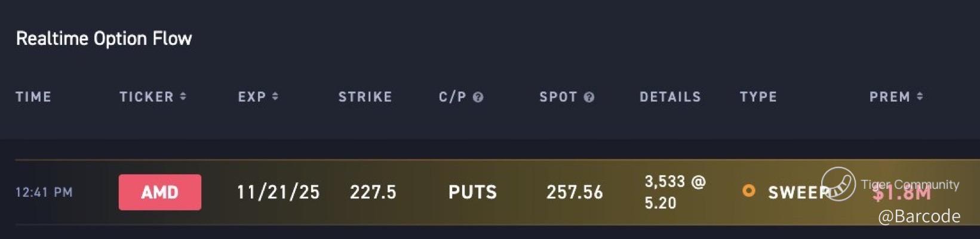
Task: Select the @Barcode username link
Action: tap(919, 216)
